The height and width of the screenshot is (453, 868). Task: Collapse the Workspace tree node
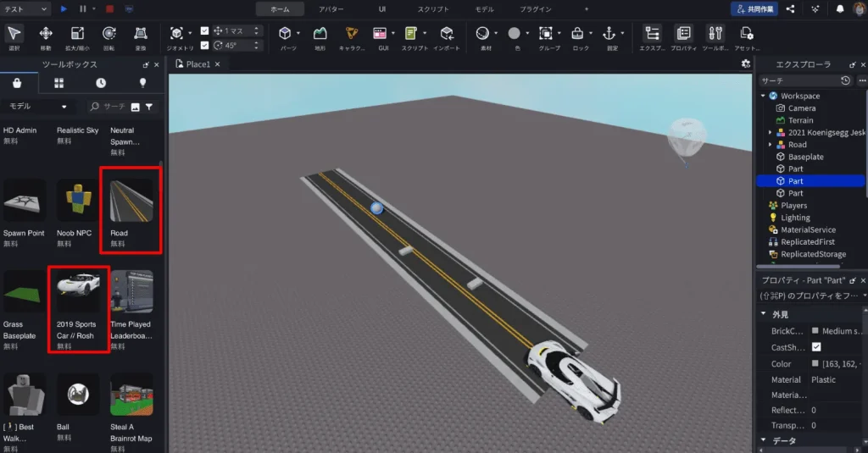(x=763, y=96)
